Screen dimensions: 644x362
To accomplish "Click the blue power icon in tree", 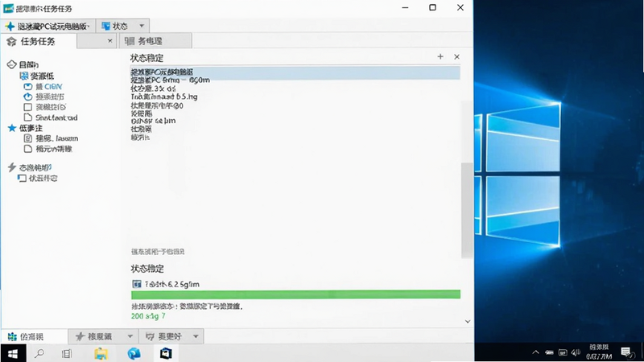I will point(27,97).
